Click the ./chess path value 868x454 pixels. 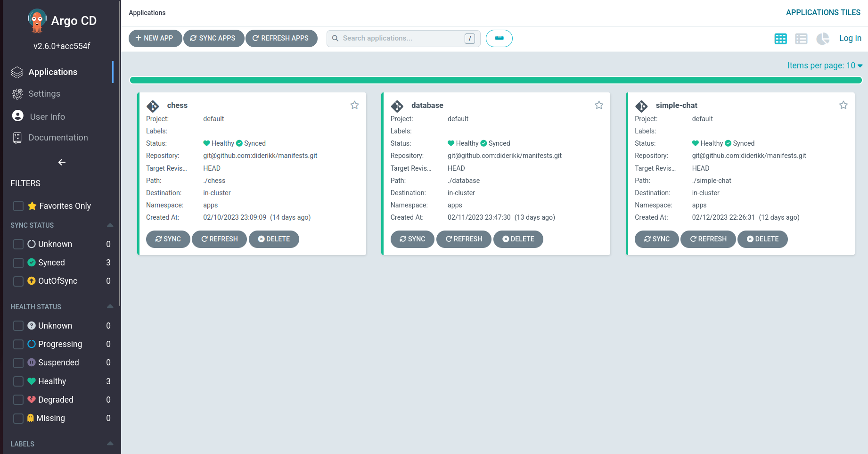pos(214,181)
